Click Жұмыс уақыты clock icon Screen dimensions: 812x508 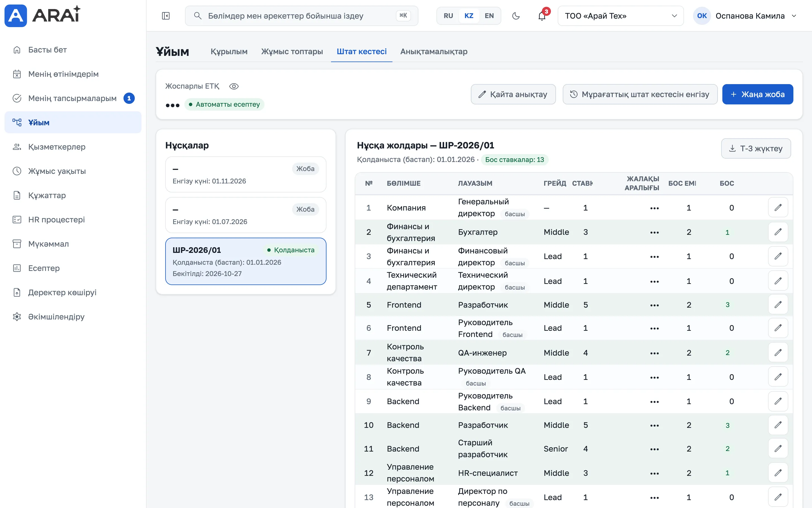[17, 171]
